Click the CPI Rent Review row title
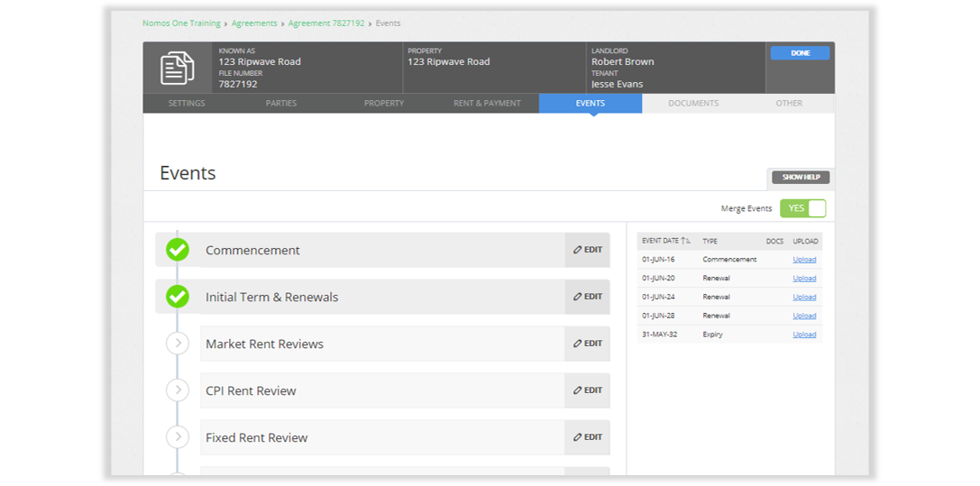 click(x=251, y=390)
